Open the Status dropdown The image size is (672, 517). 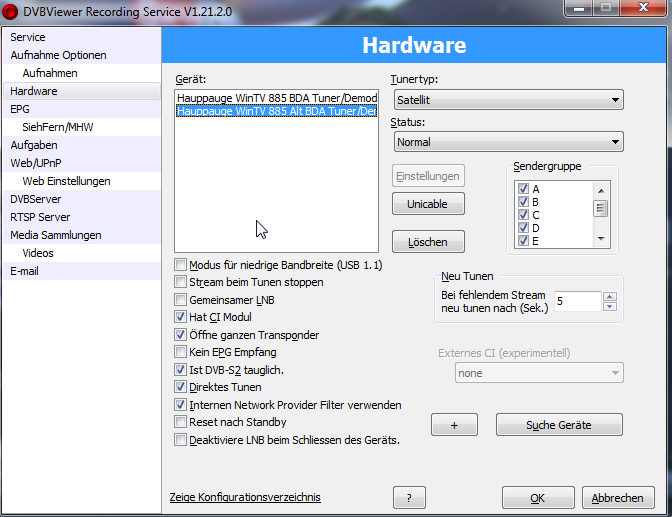(x=508, y=142)
